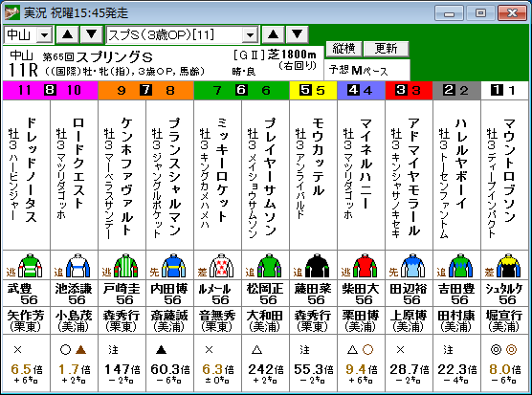532x395 pixels.
Task: Refresh data with the 更新 button
Action: (x=387, y=49)
